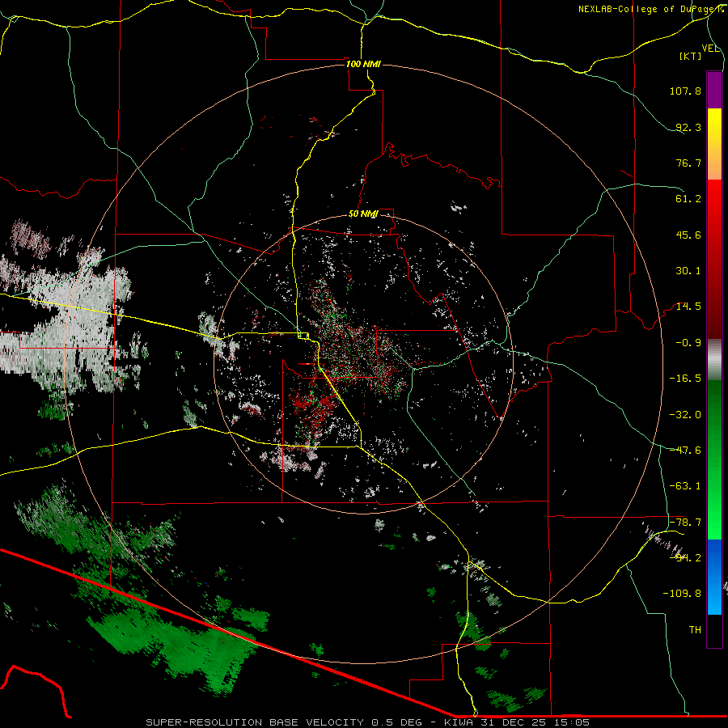Screen dimensions: 728x728
Task: Click the -0.9 legend value
Action: [x=688, y=343]
